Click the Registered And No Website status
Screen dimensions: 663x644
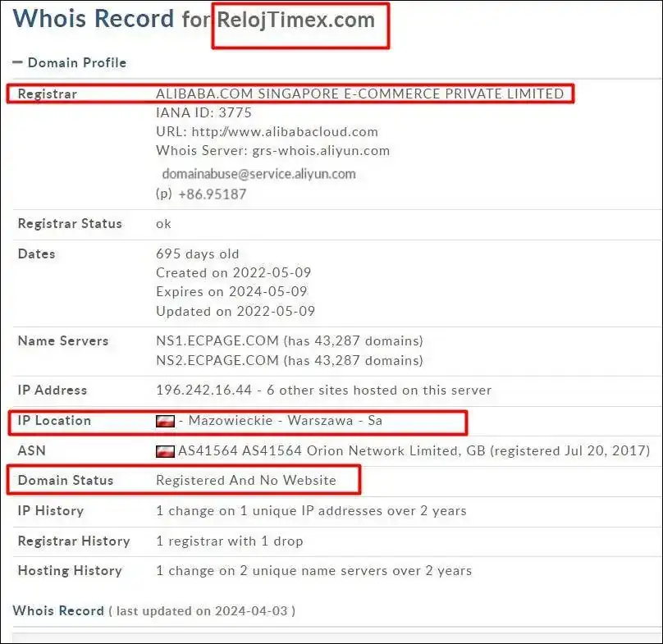coord(246,481)
